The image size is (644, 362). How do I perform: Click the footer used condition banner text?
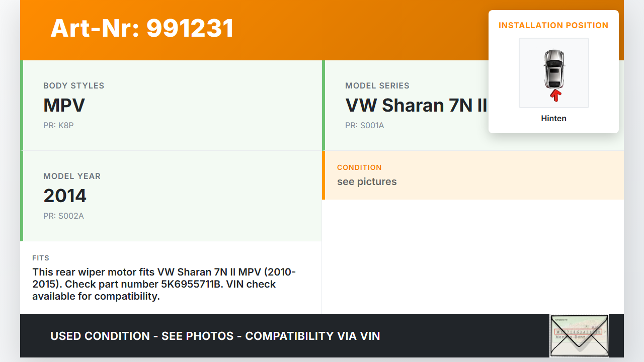[x=215, y=336]
